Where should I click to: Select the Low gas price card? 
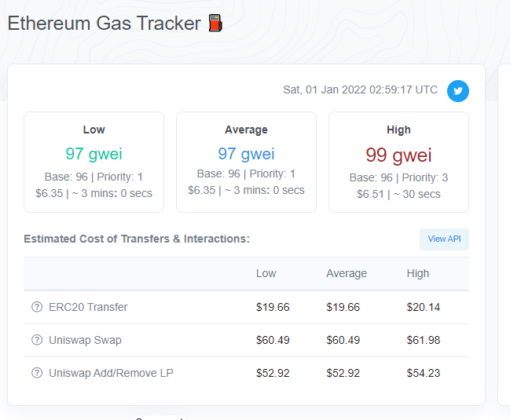click(94, 162)
